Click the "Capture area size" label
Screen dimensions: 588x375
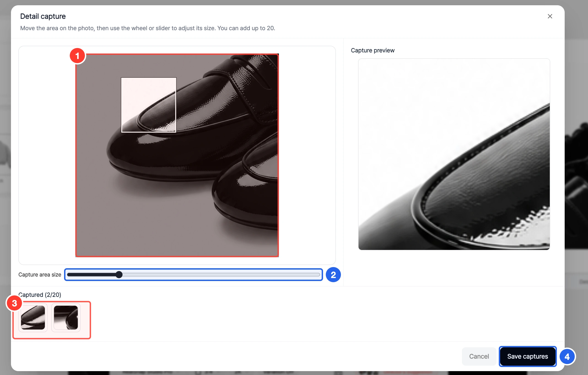pos(40,274)
